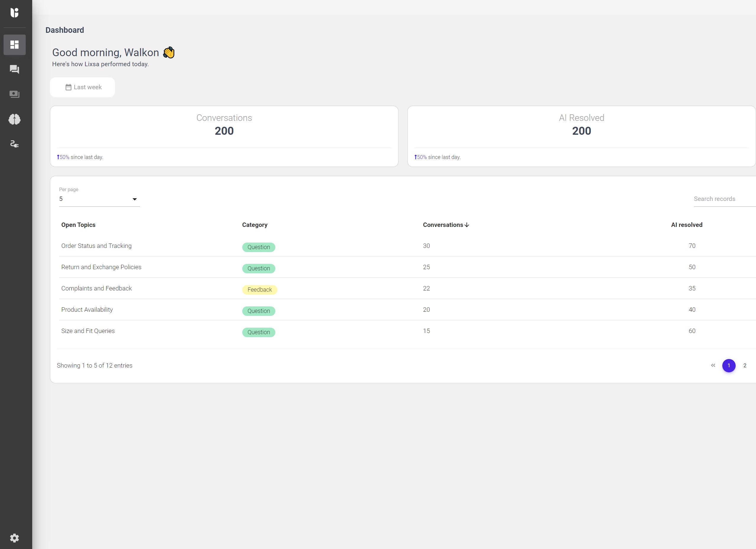Click the calendar icon beside Last week
756x549 pixels.
click(x=68, y=87)
